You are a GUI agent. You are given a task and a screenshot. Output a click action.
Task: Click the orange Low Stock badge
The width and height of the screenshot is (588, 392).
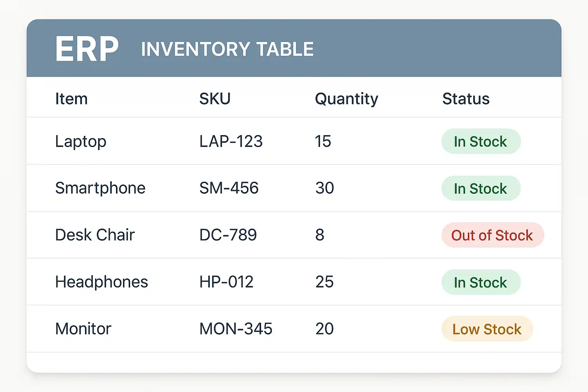[487, 329]
